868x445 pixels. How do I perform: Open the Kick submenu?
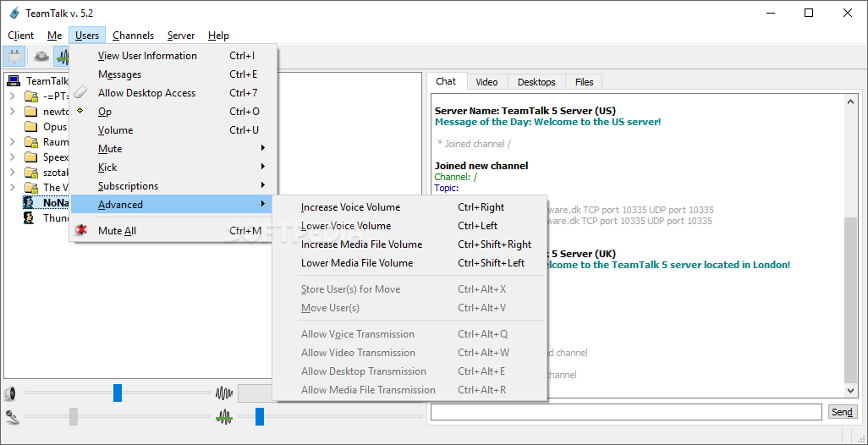[173, 168]
